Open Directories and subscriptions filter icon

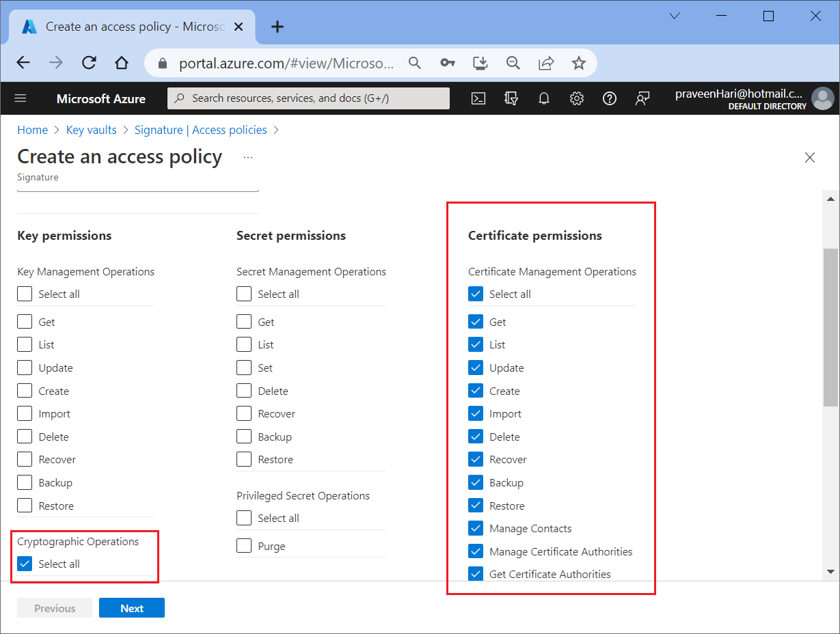tap(511, 98)
